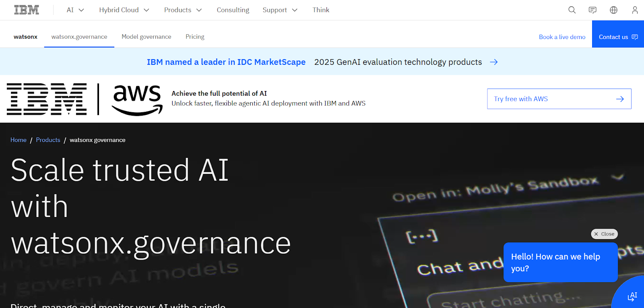Open the user profile icon
Viewport: 644px width, 308px height.
(x=635, y=10)
